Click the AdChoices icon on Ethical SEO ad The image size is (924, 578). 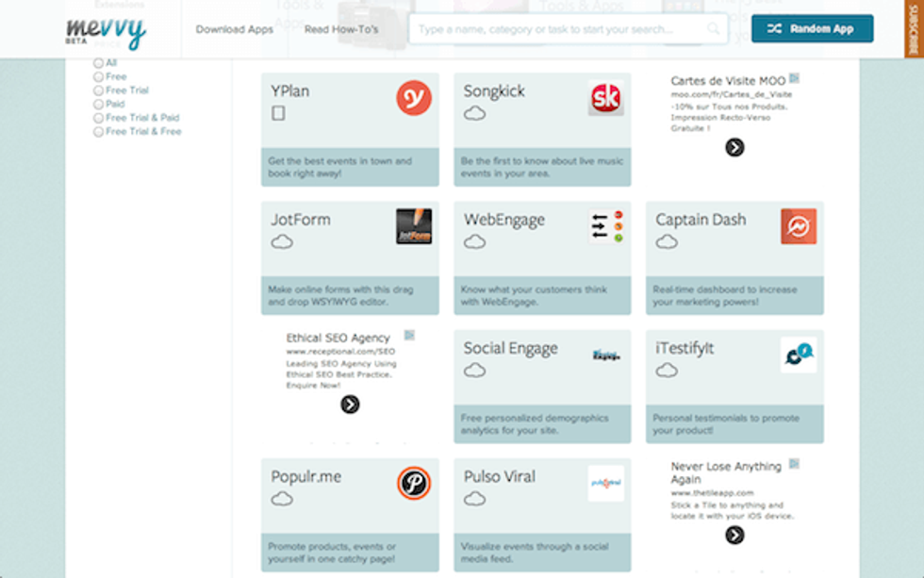tap(409, 336)
